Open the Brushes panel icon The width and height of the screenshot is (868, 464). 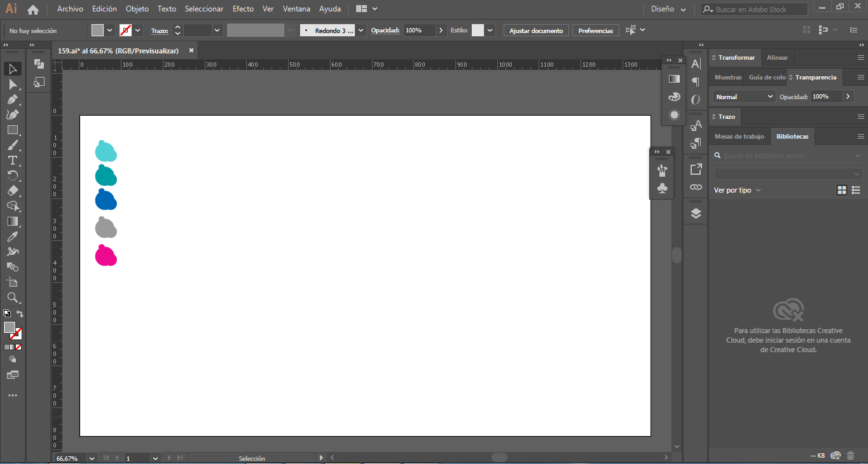662,170
